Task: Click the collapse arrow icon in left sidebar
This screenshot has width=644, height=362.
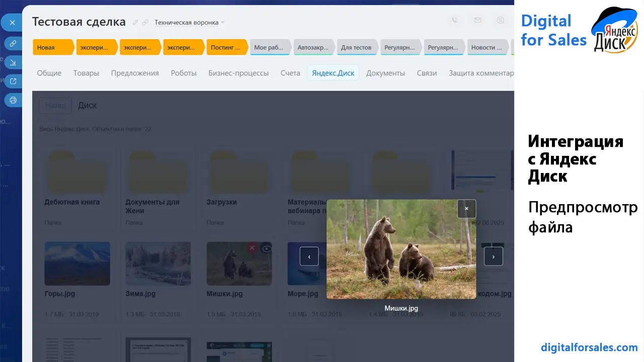Action: pyautogui.click(x=13, y=63)
